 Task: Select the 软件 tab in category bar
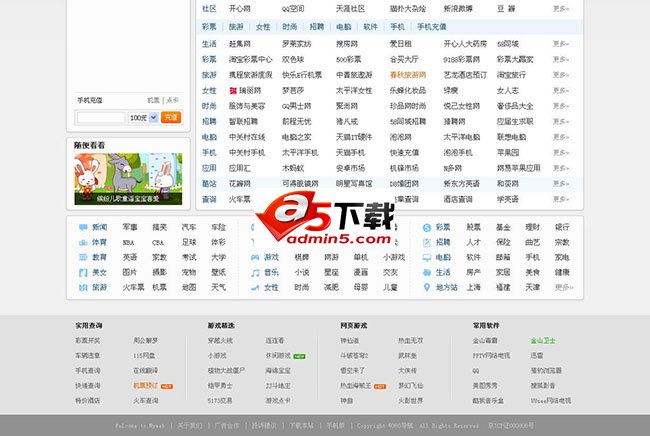coord(370,27)
